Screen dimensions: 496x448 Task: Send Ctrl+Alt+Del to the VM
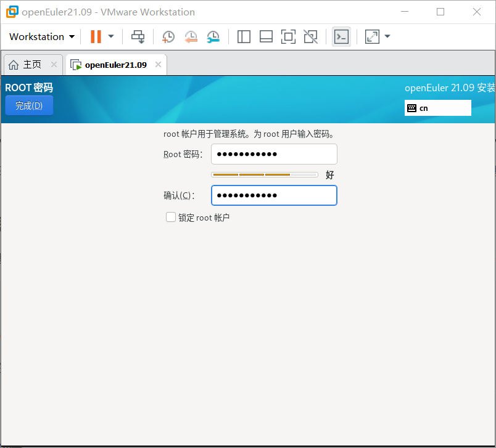138,36
